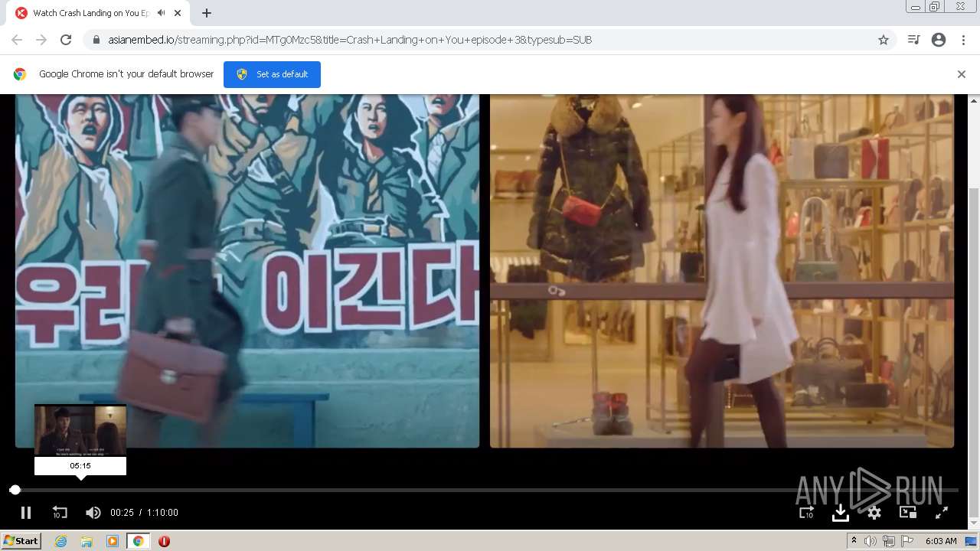Open Action Center flag icon
The image size is (980, 551).
point(907,541)
